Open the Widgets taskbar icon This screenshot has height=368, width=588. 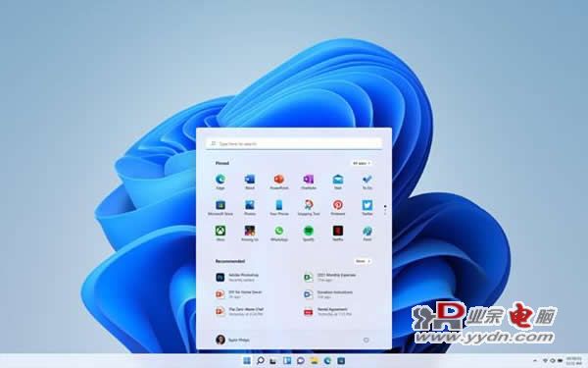click(287, 361)
